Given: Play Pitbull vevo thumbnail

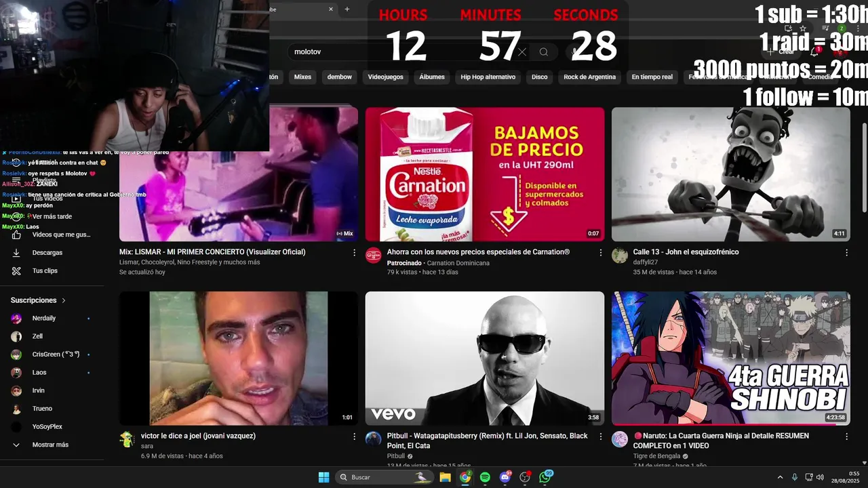Looking at the screenshot, I should 485,359.
